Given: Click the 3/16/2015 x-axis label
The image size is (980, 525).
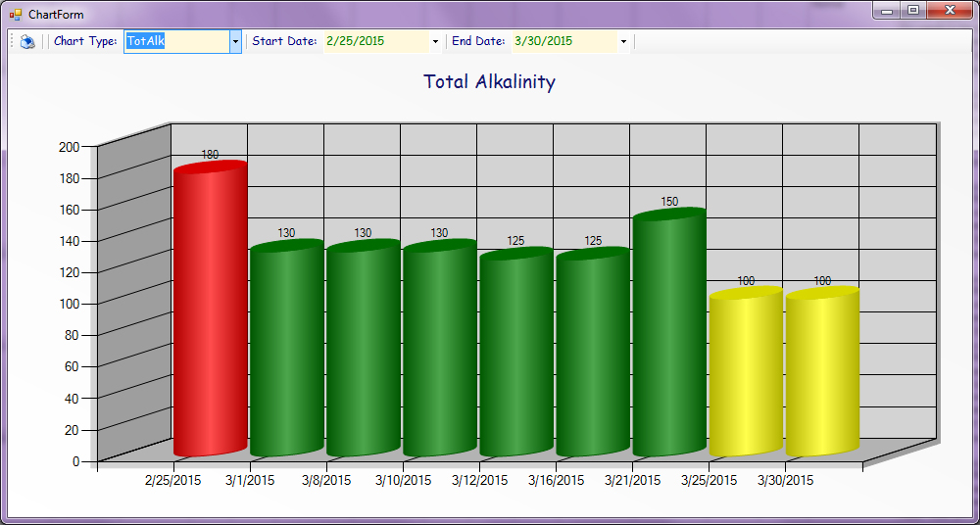Looking at the screenshot, I should (557, 481).
